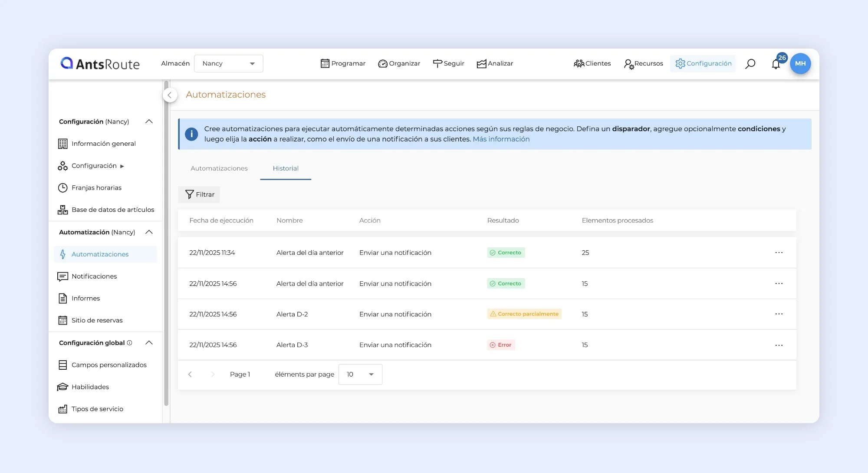Go to the Seguir tracking section
868x473 pixels.
point(448,63)
